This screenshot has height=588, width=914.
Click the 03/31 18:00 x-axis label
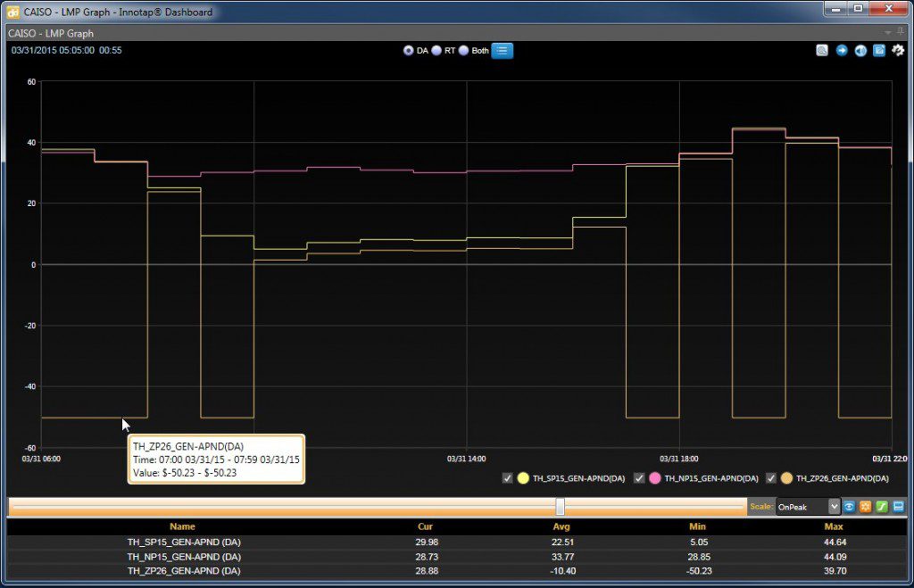pos(679,459)
